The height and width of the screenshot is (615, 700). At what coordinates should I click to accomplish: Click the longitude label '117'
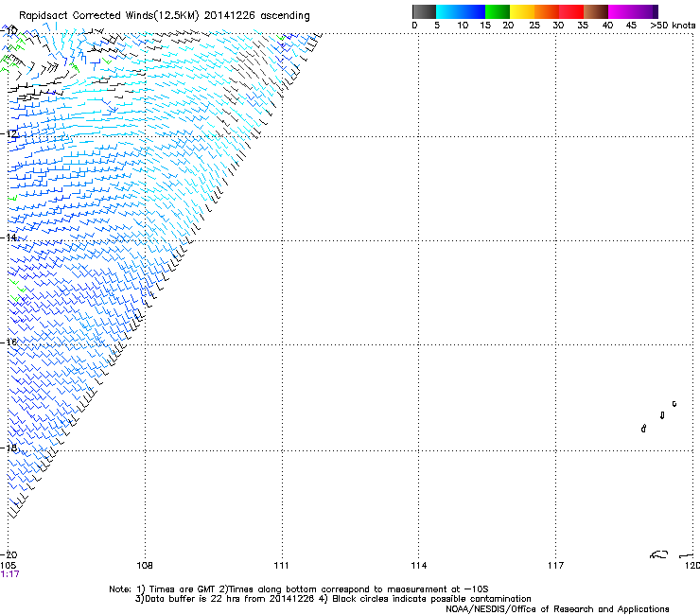(555, 566)
